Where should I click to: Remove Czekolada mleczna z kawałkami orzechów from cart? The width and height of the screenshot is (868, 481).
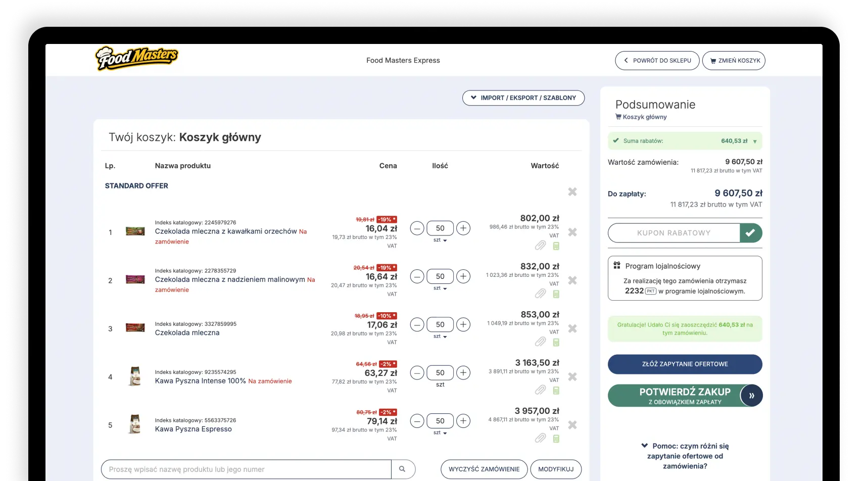(572, 232)
